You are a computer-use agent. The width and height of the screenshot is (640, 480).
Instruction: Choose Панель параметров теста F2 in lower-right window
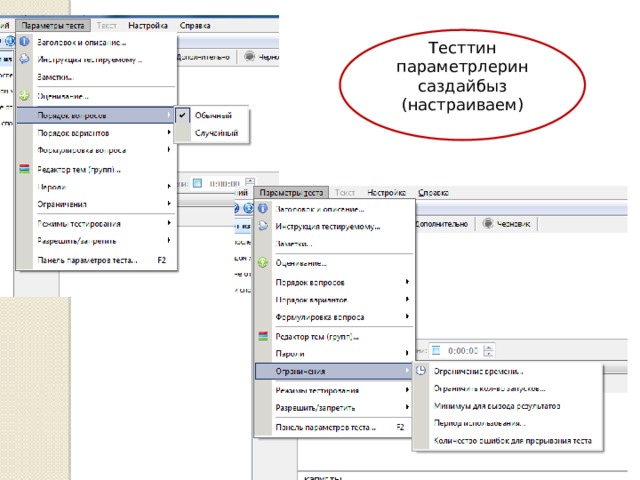click(334, 427)
